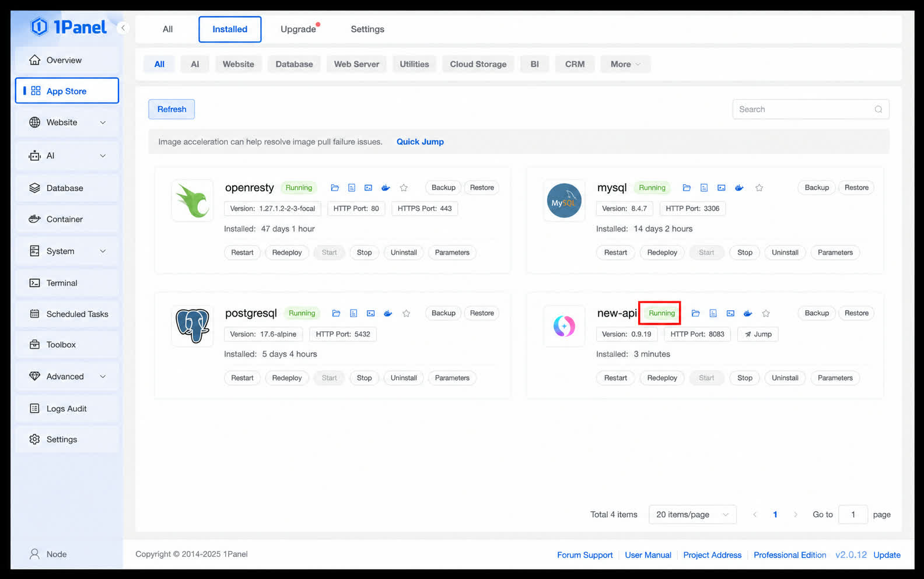
Task: Click the Update link in footer
Action: coord(887,555)
